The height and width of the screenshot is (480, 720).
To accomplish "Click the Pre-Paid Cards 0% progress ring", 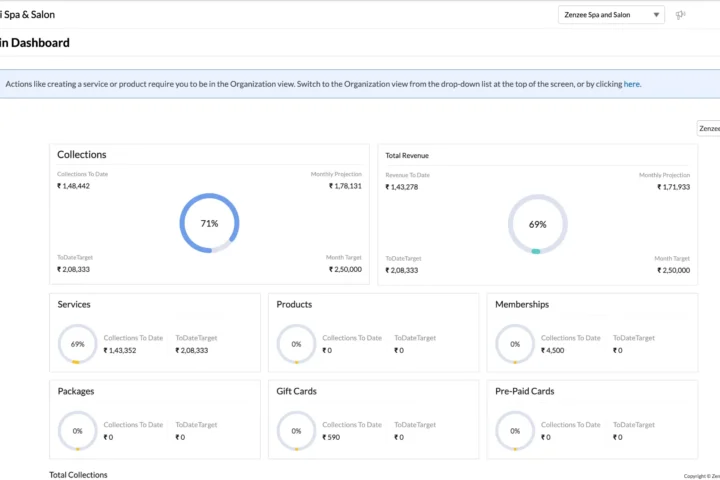I will click(x=515, y=431).
